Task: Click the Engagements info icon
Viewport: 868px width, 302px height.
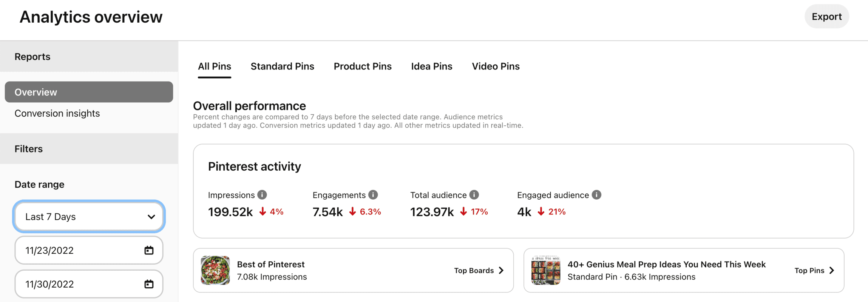Action: [373, 195]
